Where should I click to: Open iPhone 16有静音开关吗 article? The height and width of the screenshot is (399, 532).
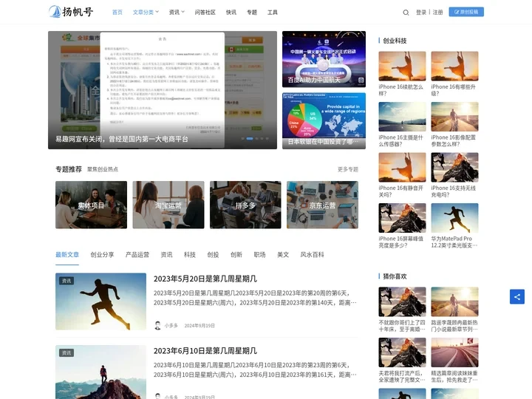click(400, 191)
